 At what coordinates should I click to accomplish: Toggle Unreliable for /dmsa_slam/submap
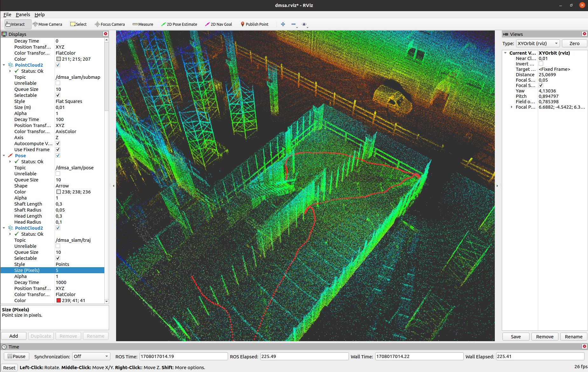click(x=58, y=83)
